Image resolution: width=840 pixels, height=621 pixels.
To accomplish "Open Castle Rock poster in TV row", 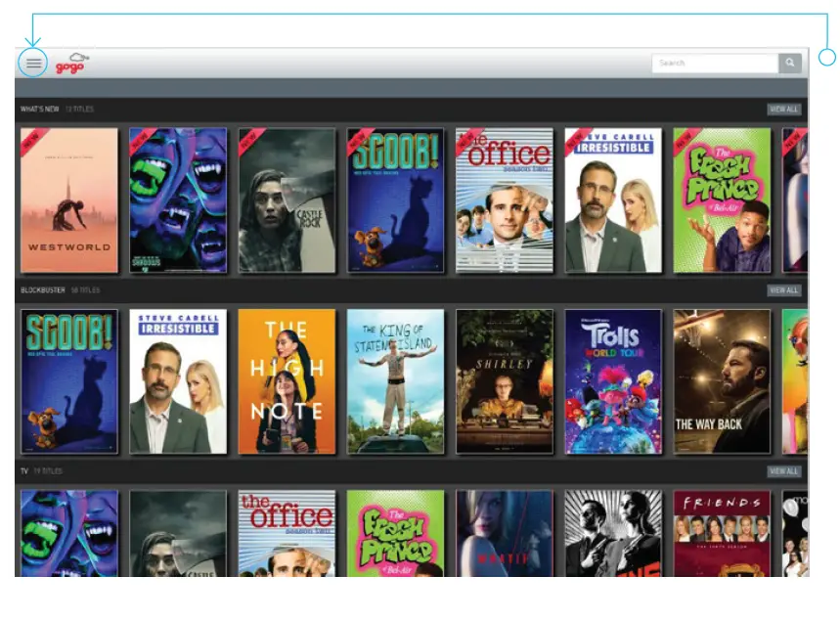I will tap(178, 534).
